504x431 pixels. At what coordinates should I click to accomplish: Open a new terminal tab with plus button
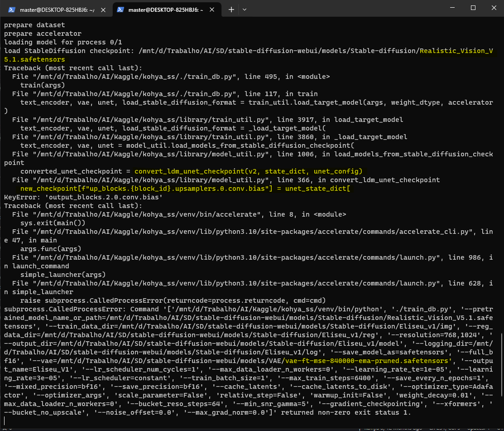[x=231, y=10]
